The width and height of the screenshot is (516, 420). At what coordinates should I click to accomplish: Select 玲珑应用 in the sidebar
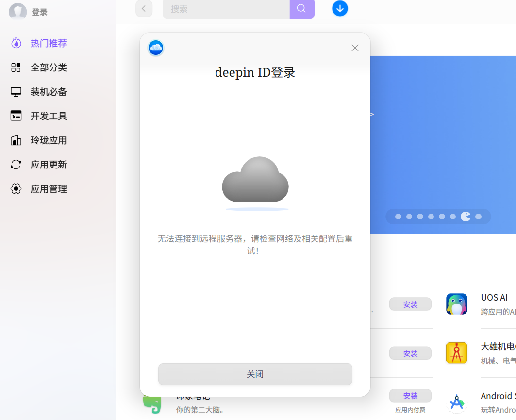click(39, 140)
